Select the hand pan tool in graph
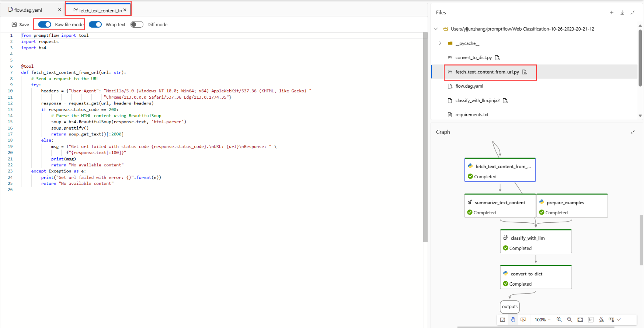The height and width of the screenshot is (328, 644). tap(513, 320)
